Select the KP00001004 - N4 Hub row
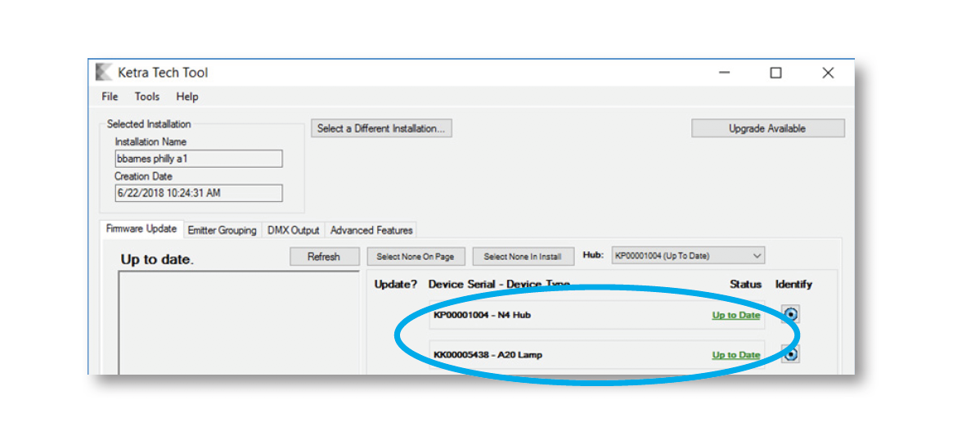Viewport: 980px width, 427px height. pyautogui.click(x=597, y=314)
